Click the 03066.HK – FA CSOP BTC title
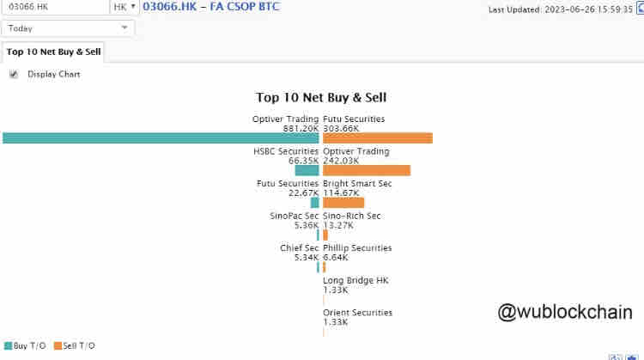 coord(210,7)
